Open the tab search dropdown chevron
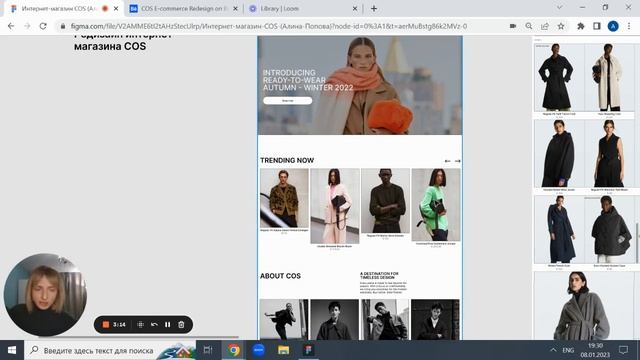The image size is (640, 360). [x=560, y=7]
